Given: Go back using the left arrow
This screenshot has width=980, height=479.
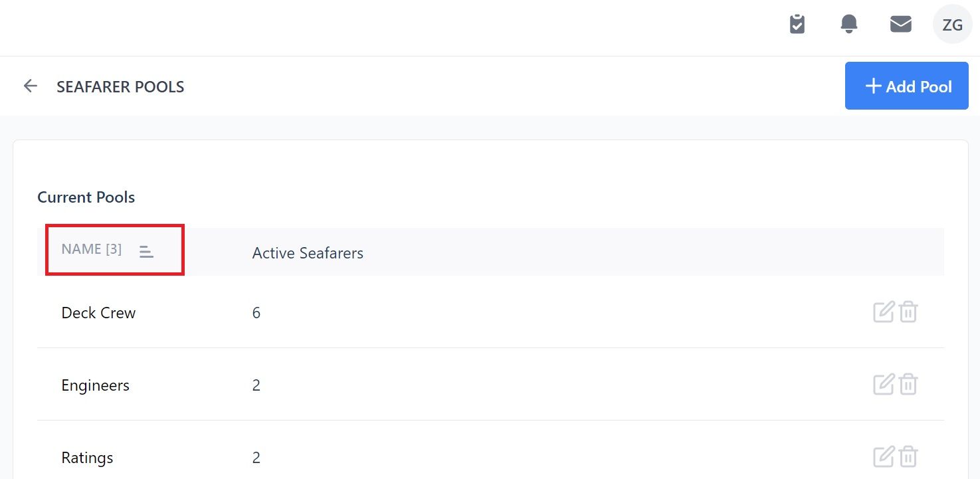Looking at the screenshot, I should click(30, 86).
